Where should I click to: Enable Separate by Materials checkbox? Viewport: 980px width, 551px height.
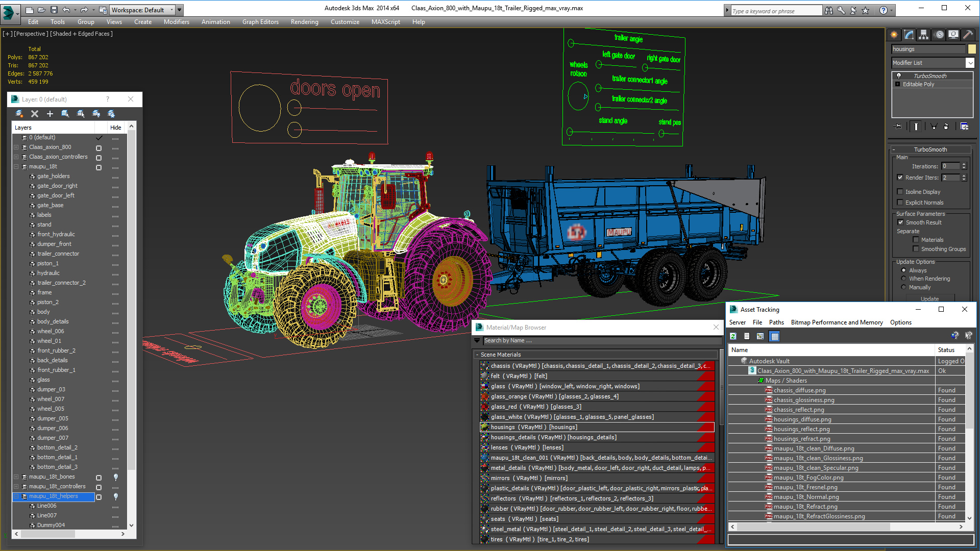pyautogui.click(x=916, y=240)
